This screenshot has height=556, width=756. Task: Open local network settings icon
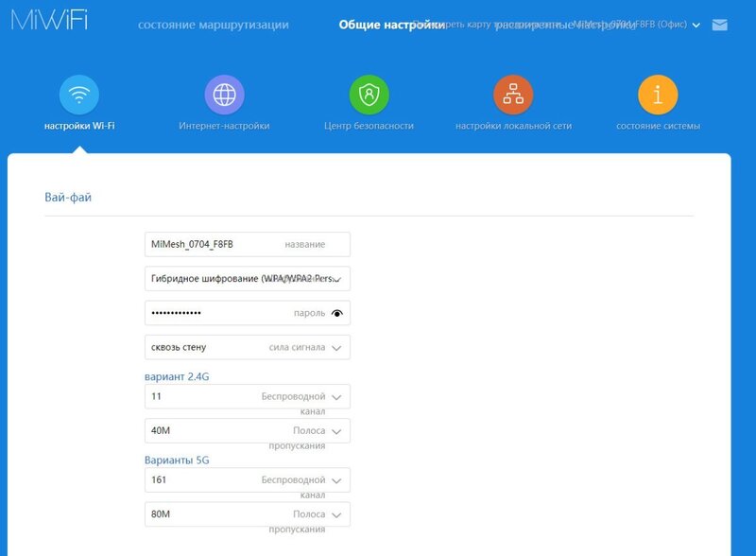click(513, 96)
